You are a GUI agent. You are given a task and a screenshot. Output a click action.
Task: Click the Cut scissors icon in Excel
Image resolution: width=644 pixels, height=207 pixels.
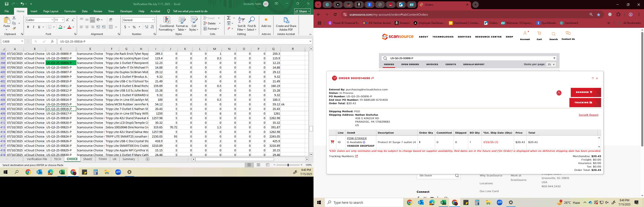14,18
